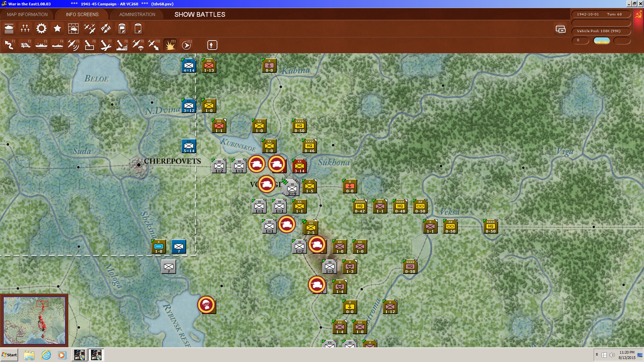Viewport: 644px width, 362px height.
Task: Select HQ counter labeled 0-46
Action: click(x=310, y=146)
